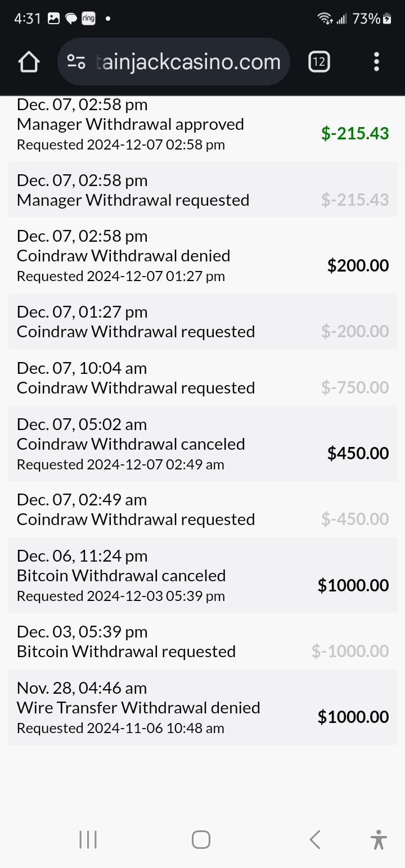
Task: Open the Bitcoin Withdrawal canceled entry
Action: pos(121,576)
